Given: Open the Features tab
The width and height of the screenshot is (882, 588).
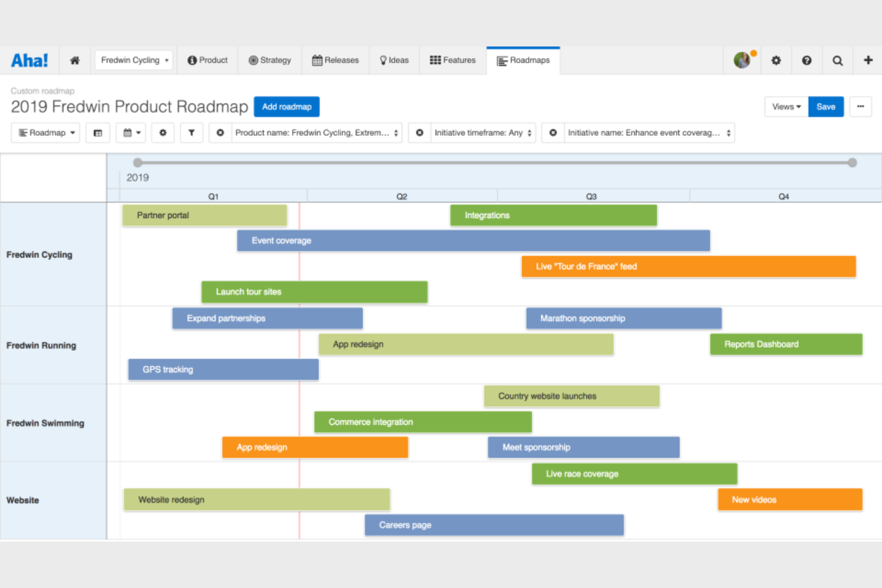Looking at the screenshot, I should coord(453,60).
